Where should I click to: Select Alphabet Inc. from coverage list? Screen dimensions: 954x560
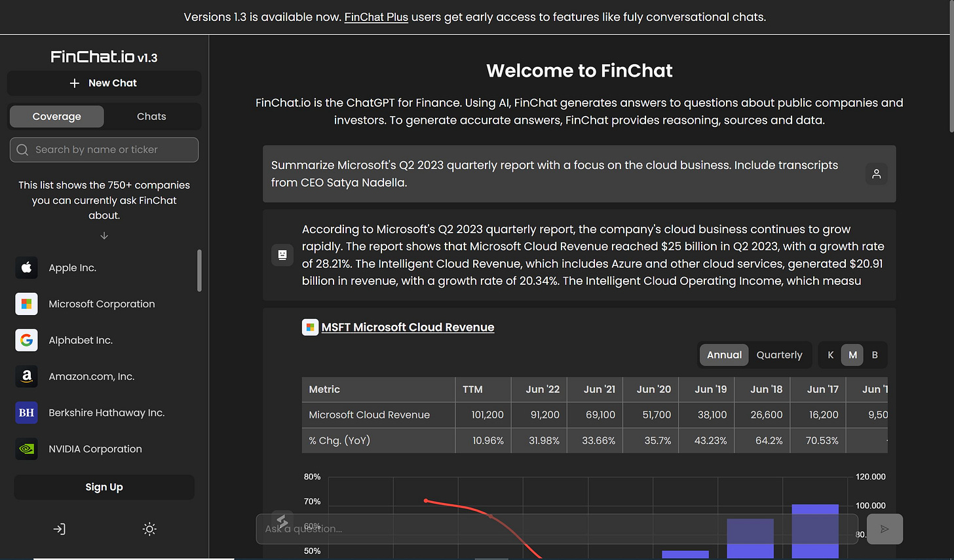coord(104,340)
